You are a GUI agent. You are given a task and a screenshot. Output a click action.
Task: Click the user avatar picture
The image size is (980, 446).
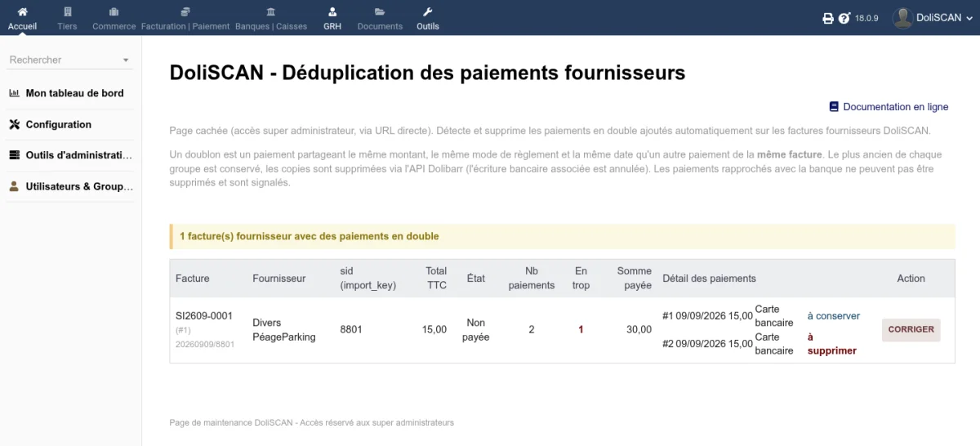(x=902, y=17)
